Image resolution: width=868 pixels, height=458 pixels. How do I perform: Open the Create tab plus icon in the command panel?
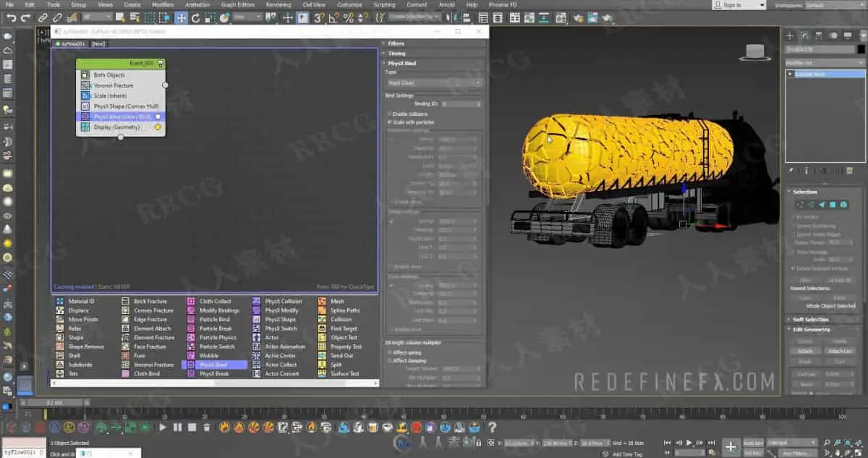tap(790, 35)
